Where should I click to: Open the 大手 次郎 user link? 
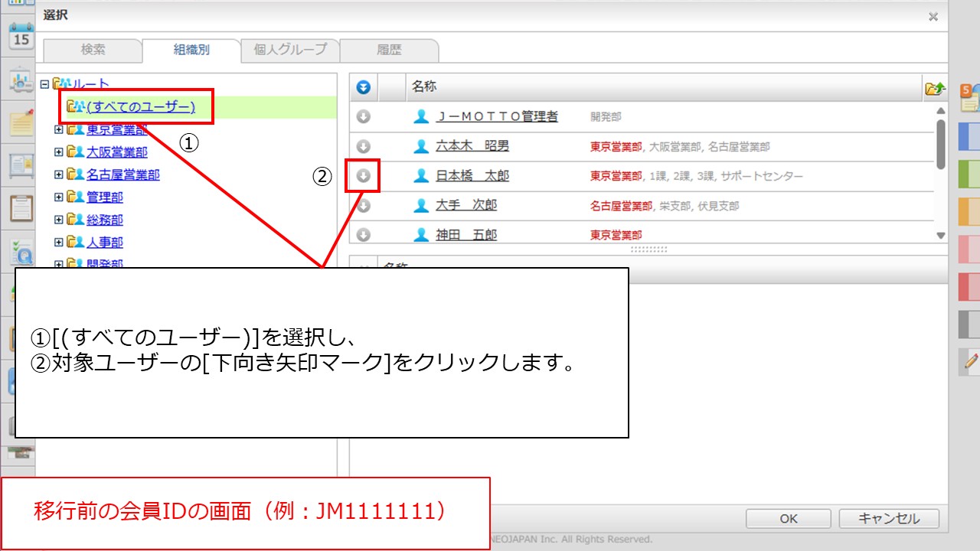(x=466, y=205)
